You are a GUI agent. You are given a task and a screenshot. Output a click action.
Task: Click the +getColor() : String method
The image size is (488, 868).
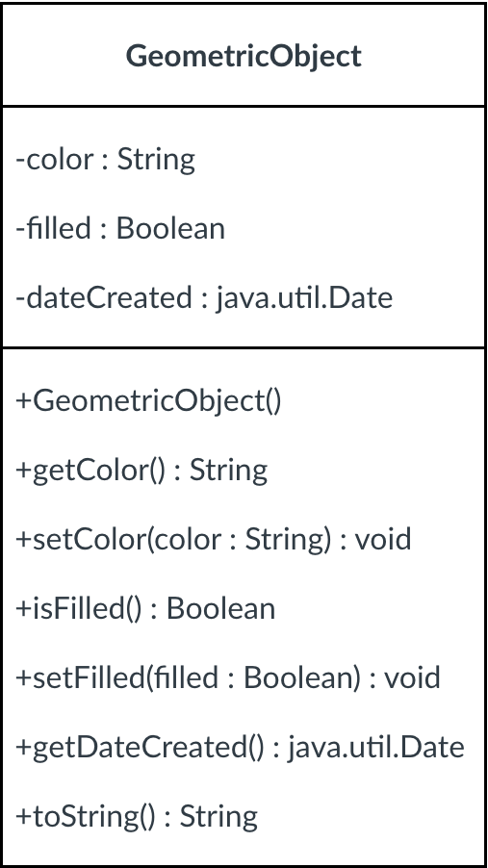[141, 471]
